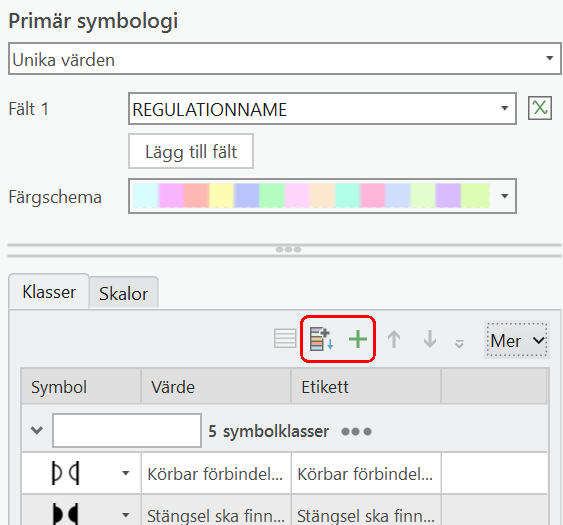Open the Färgschema color scheme dropdown

coord(504,196)
